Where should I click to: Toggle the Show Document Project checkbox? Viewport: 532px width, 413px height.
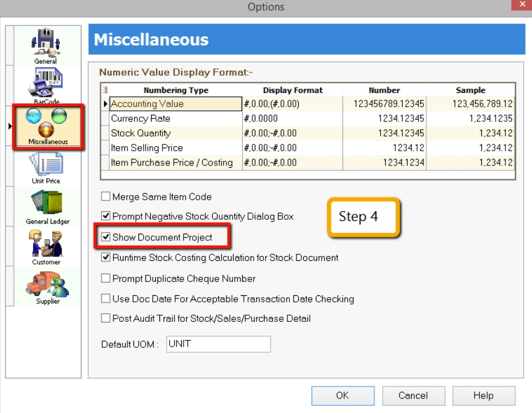[x=106, y=237]
